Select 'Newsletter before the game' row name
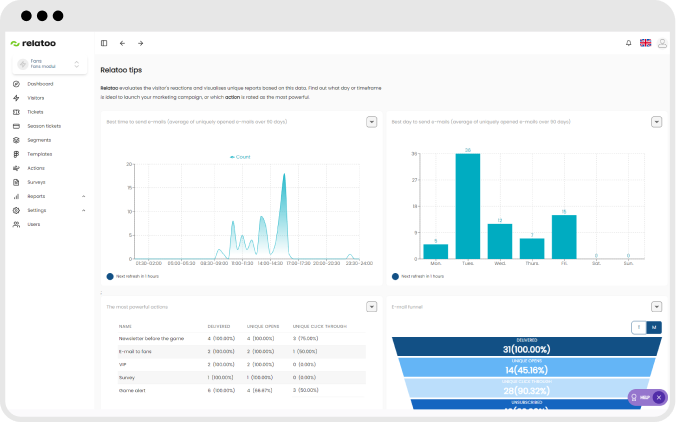 coord(151,339)
